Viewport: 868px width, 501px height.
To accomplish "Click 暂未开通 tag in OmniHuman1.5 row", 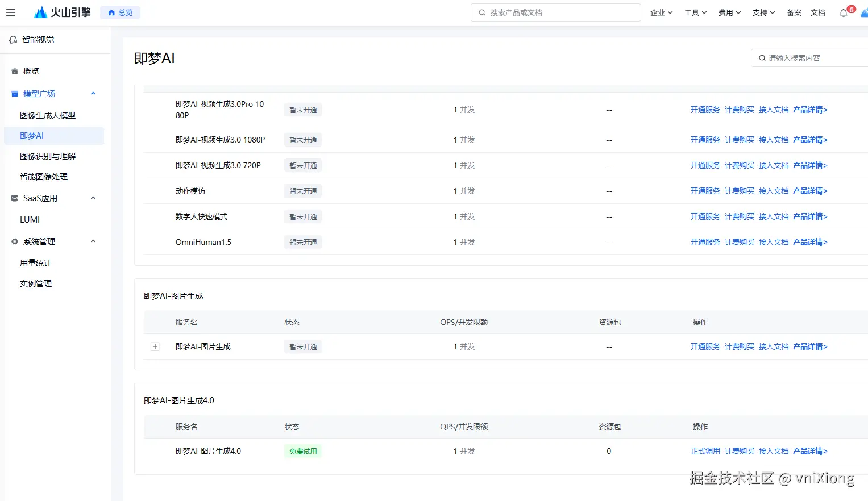I will click(x=303, y=242).
